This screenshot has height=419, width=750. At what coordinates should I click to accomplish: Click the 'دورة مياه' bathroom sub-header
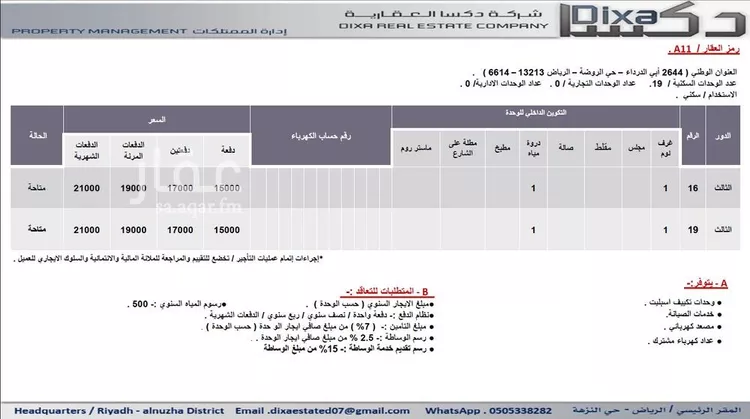click(x=533, y=148)
